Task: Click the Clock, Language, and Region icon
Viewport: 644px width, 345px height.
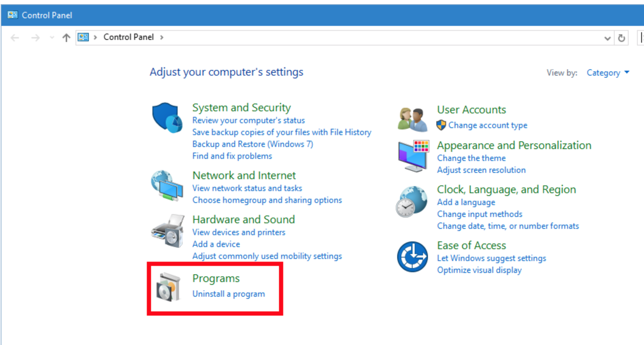Action: coord(412,202)
